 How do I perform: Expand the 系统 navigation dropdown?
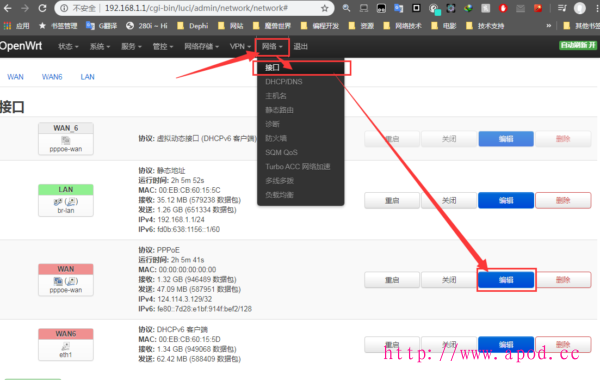(100, 46)
